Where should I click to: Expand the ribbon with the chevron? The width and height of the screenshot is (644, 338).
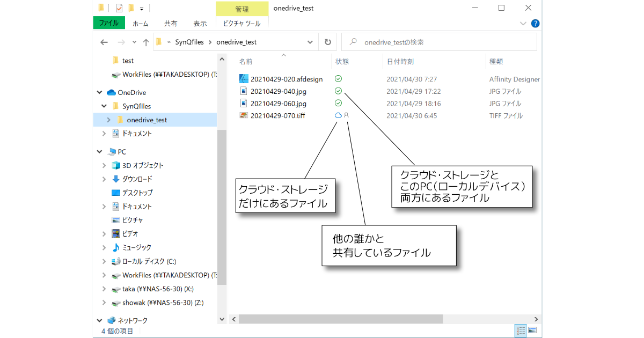coord(523,24)
